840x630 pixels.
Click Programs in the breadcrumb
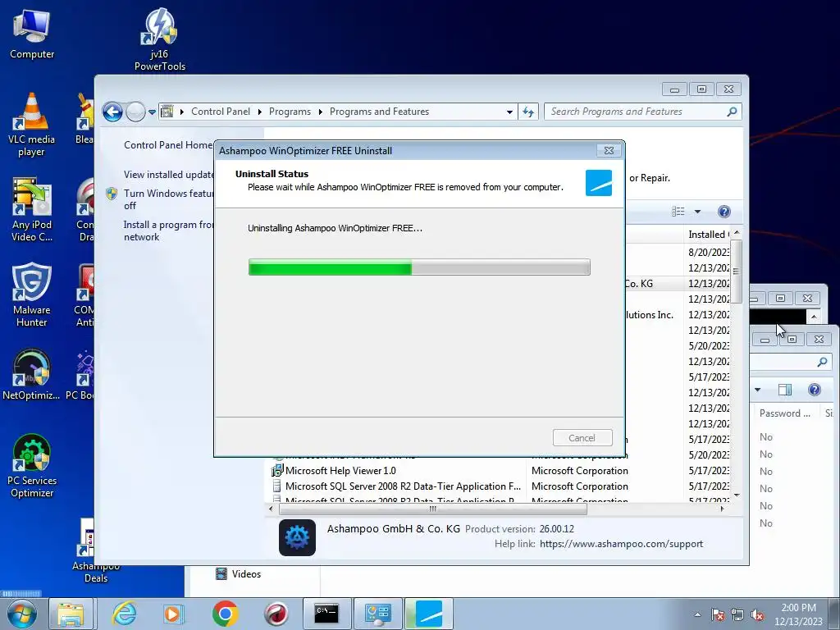290,112
